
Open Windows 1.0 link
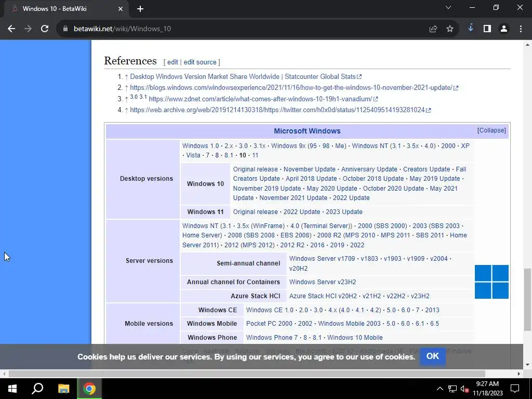click(201, 146)
